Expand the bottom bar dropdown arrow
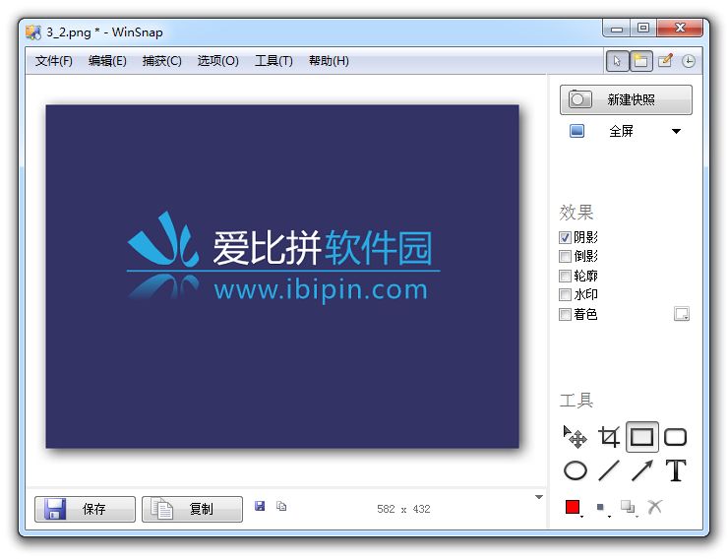728x560 pixels. [539, 497]
